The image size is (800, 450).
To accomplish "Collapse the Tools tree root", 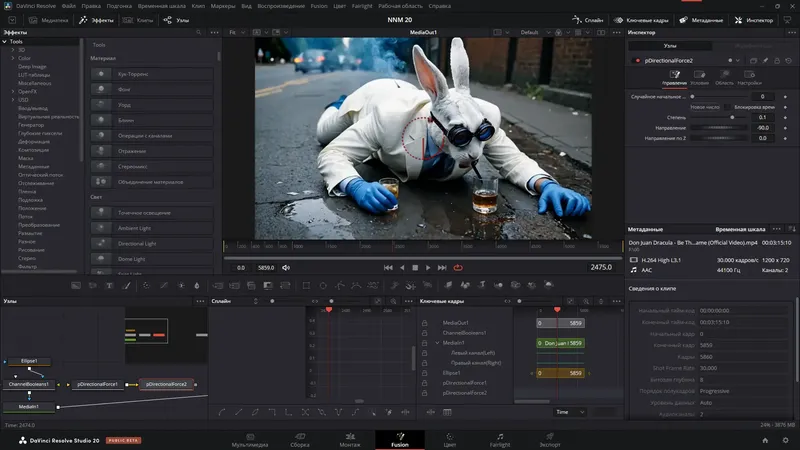I will tap(6, 41).
